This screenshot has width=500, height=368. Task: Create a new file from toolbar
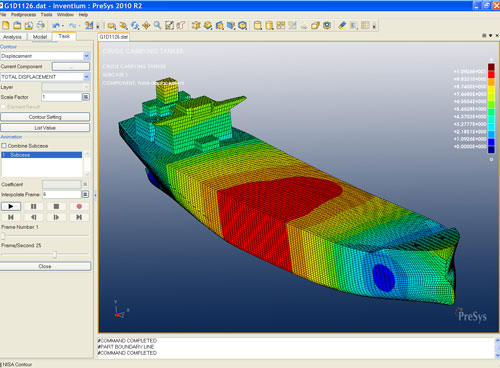point(6,25)
